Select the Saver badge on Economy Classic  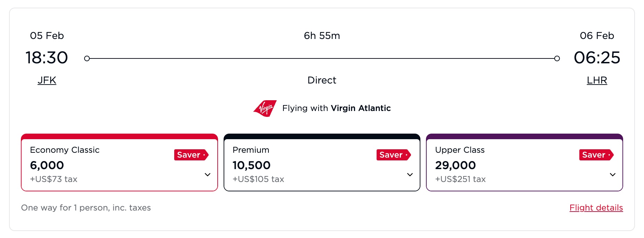coord(191,155)
